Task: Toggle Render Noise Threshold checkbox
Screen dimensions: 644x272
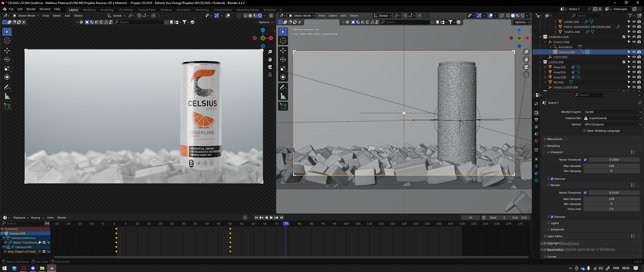Action: [x=585, y=193]
